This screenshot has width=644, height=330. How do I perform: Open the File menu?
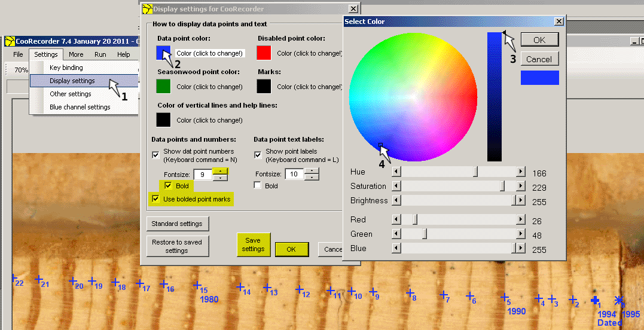coord(18,54)
